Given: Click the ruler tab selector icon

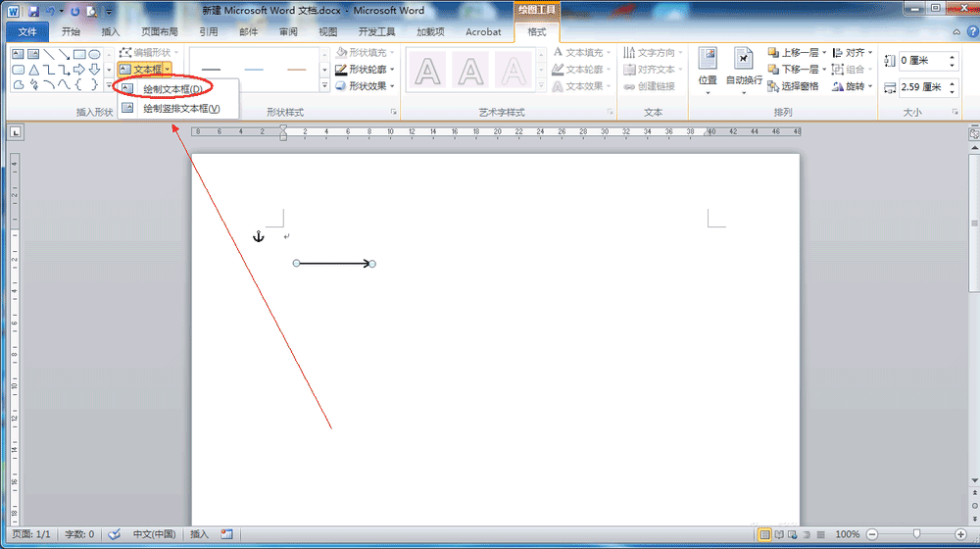Looking at the screenshot, I should click(x=16, y=132).
